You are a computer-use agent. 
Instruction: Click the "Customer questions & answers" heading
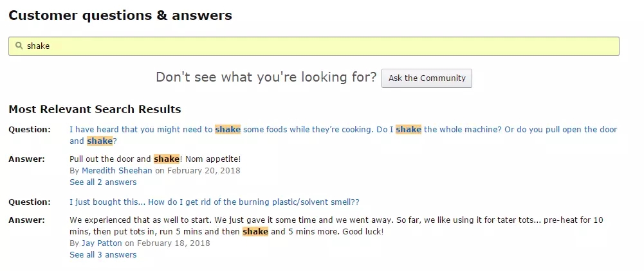(120, 15)
